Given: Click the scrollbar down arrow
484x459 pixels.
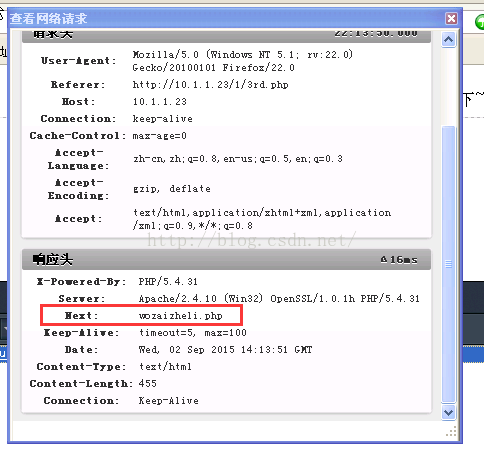Looking at the screenshot, I should pyautogui.click(x=448, y=413).
